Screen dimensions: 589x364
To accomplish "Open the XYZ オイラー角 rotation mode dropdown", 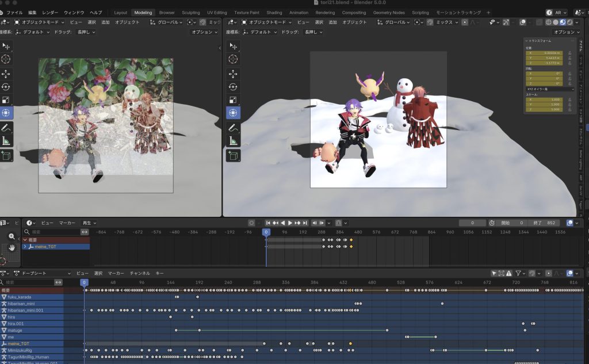I will click(549, 89).
